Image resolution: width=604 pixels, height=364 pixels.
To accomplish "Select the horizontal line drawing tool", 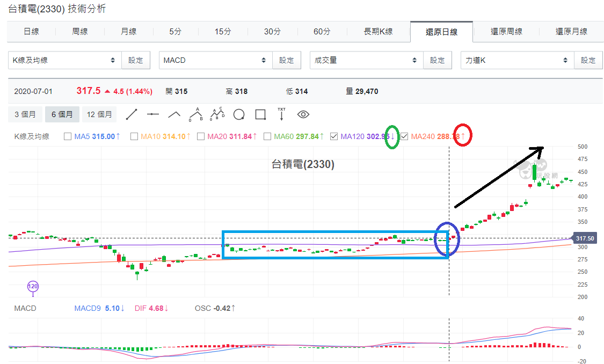I will 153,114.
